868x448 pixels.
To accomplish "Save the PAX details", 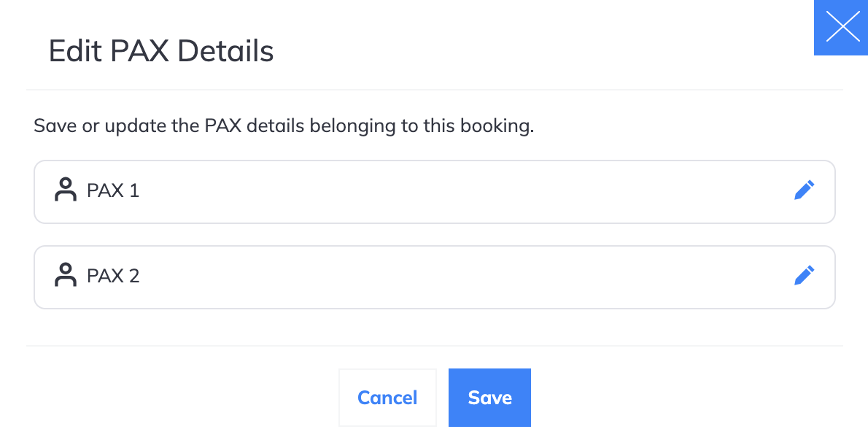I will (x=489, y=398).
